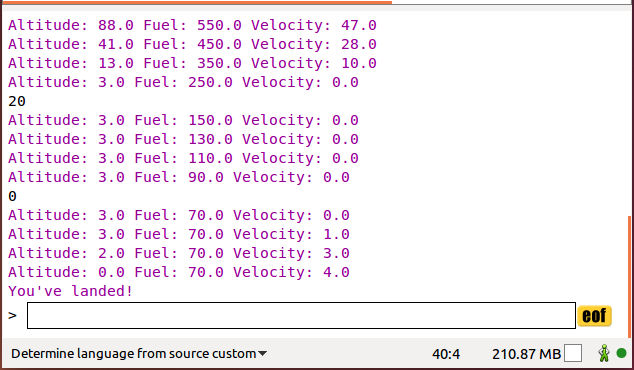
Task: Click the running figure background expansion icon
Action: pos(604,353)
